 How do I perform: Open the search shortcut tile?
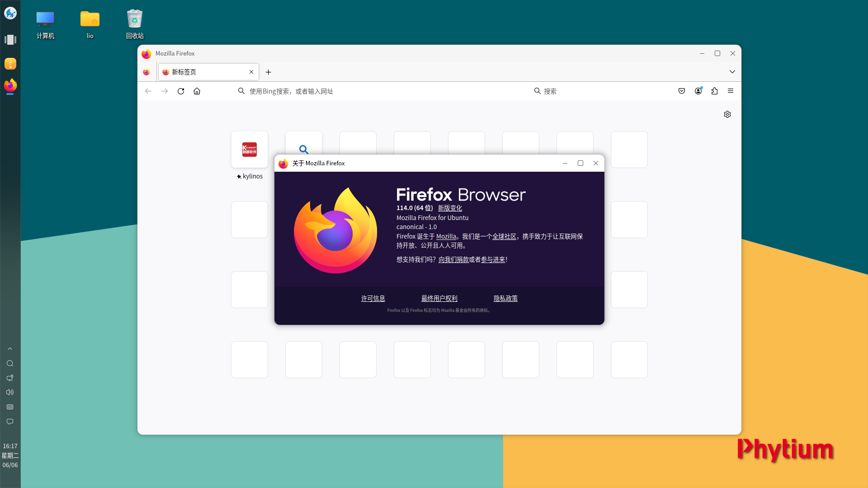click(304, 144)
